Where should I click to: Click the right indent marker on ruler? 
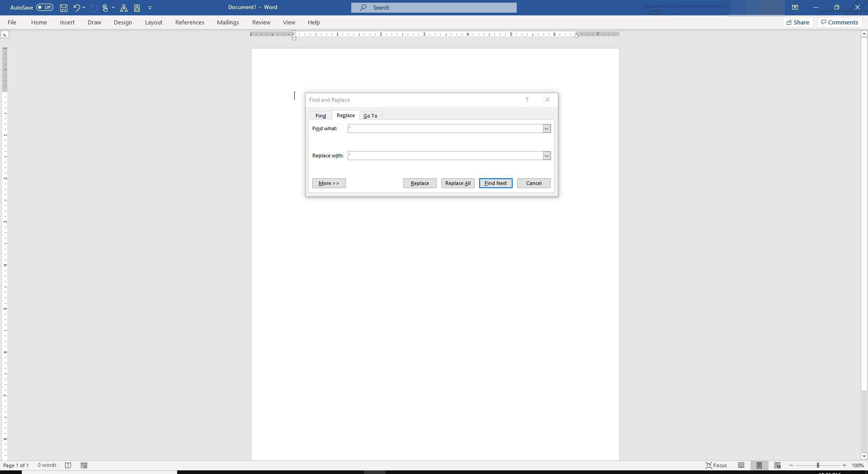(x=576, y=35)
